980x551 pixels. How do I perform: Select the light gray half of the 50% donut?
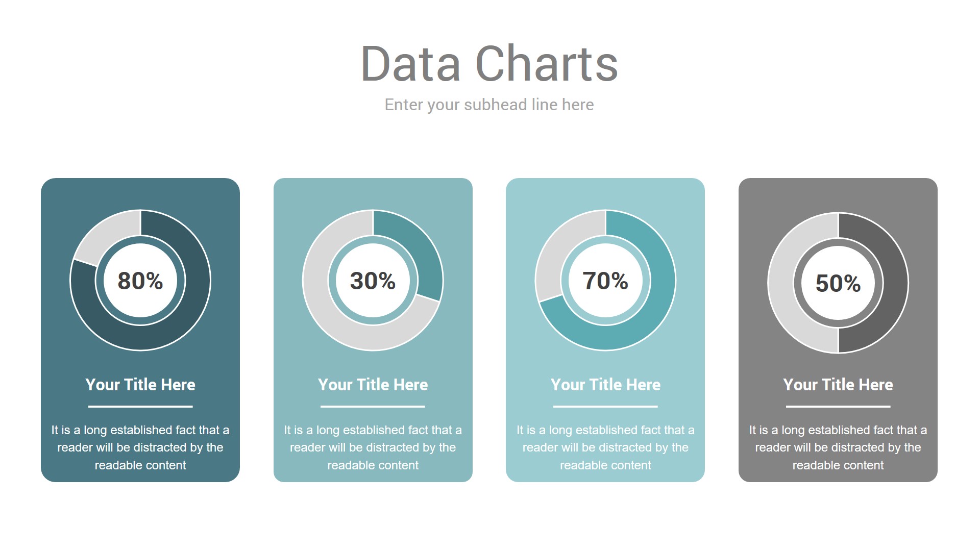pos(781,283)
